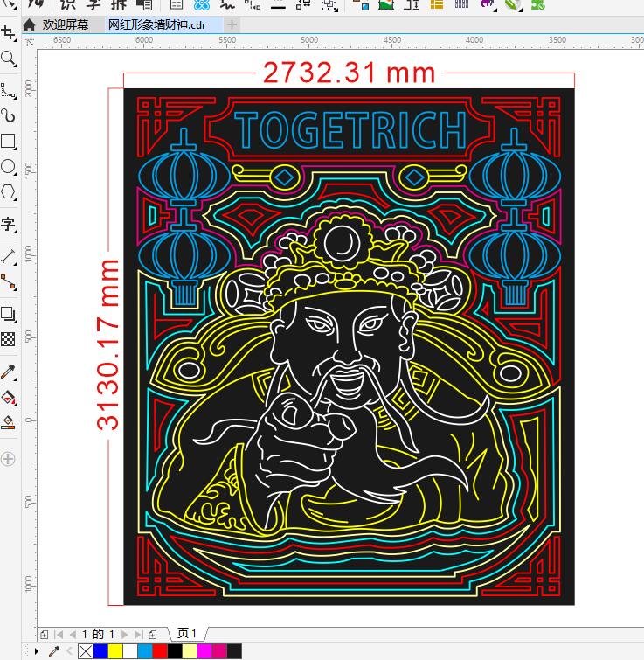Screen dimensions: 644x660
Task: Go to the last page
Action: point(138,635)
